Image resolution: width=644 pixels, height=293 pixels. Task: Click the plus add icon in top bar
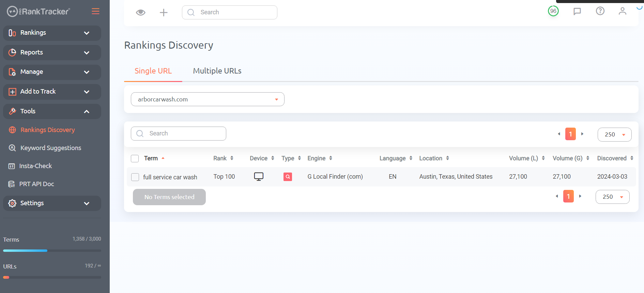click(x=164, y=13)
